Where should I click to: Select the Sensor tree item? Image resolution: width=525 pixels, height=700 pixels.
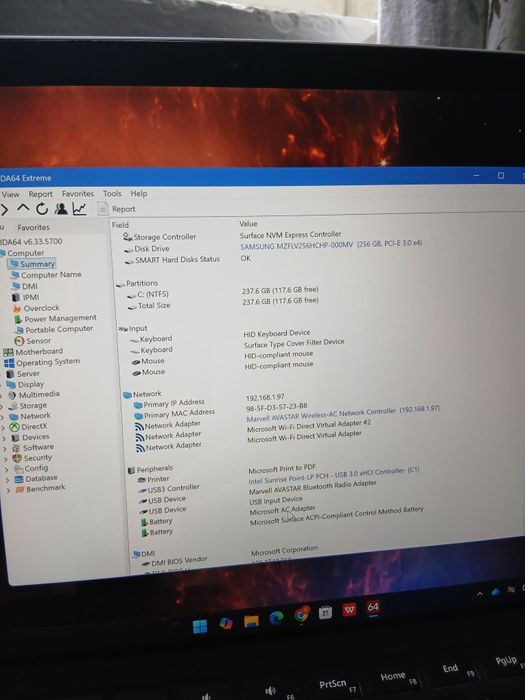pos(38,341)
